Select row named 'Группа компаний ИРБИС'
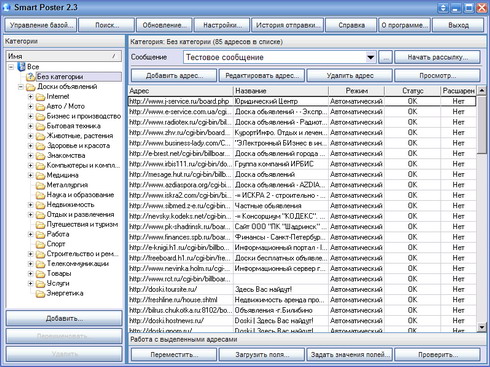This screenshot has width=490, height=367. point(302,164)
